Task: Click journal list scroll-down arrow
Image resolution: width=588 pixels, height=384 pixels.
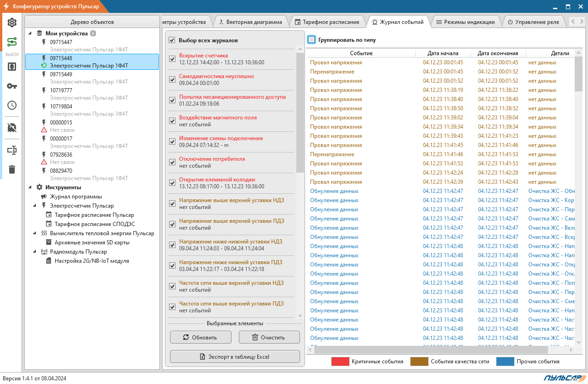Action: [300, 316]
